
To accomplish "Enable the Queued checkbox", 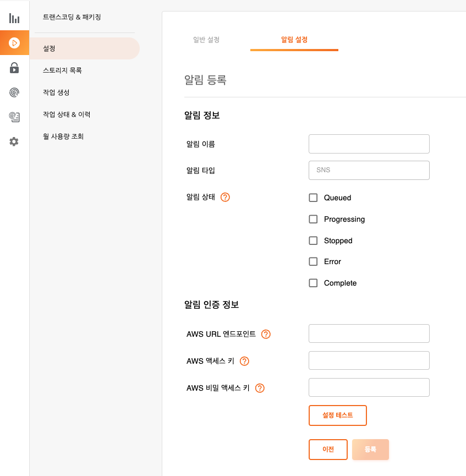I will (x=314, y=198).
